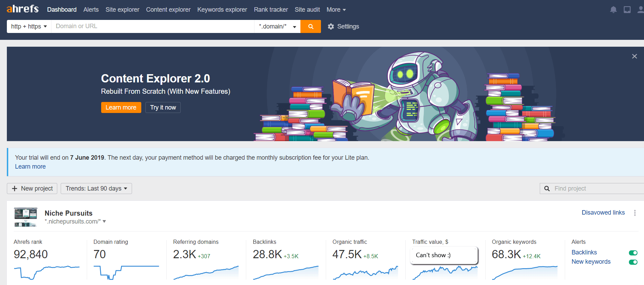Click the Ahrefs rank value 92,840
Image resolution: width=644 pixels, height=285 pixels.
point(31,254)
